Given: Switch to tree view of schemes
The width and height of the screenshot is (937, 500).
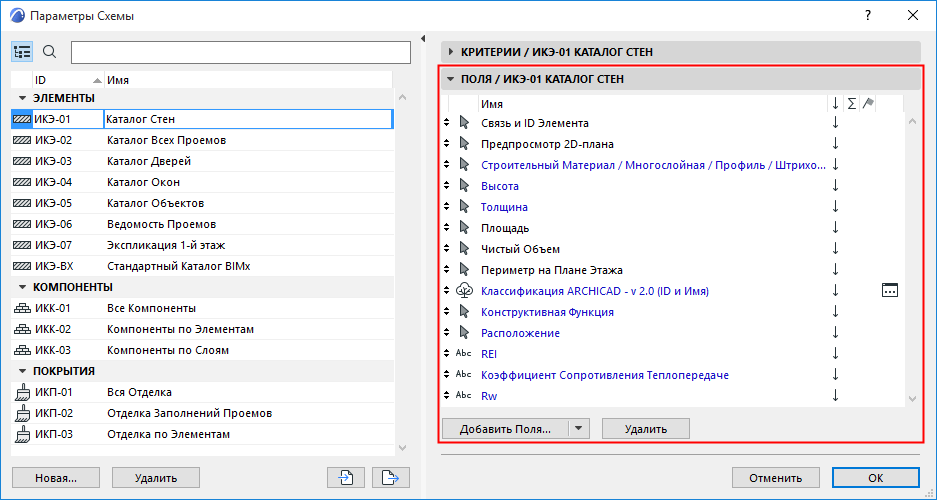Looking at the screenshot, I should point(22,52).
